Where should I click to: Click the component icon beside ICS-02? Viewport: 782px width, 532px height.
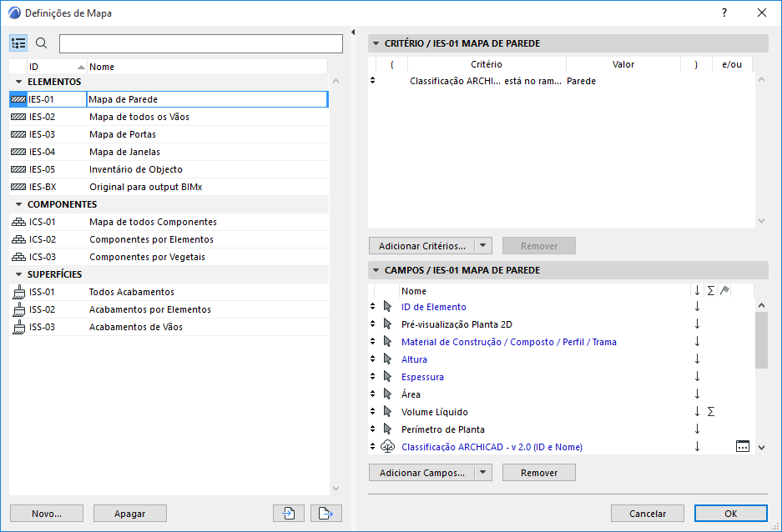click(x=18, y=239)
